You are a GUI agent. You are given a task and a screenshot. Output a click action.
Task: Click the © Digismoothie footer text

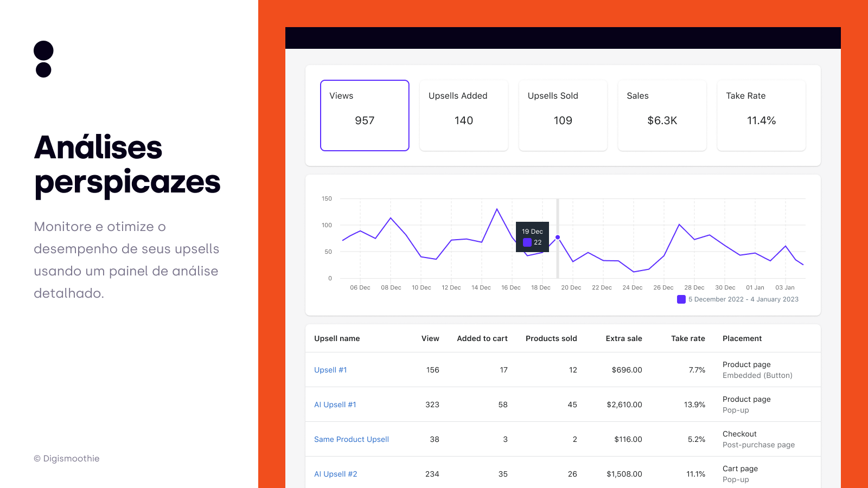67,459
